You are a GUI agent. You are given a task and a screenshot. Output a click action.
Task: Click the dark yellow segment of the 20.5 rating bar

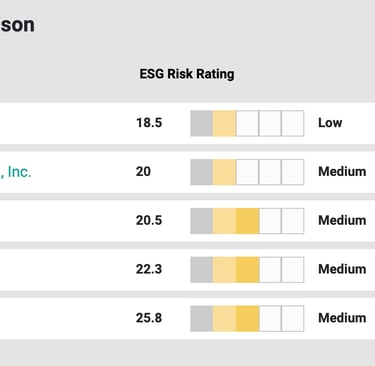point(248,221)
